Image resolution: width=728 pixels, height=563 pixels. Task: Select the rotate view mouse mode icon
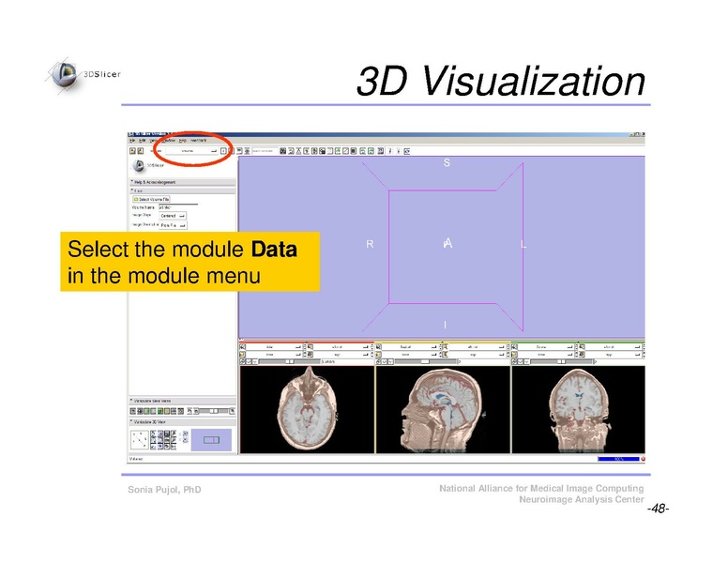point(407,151)
